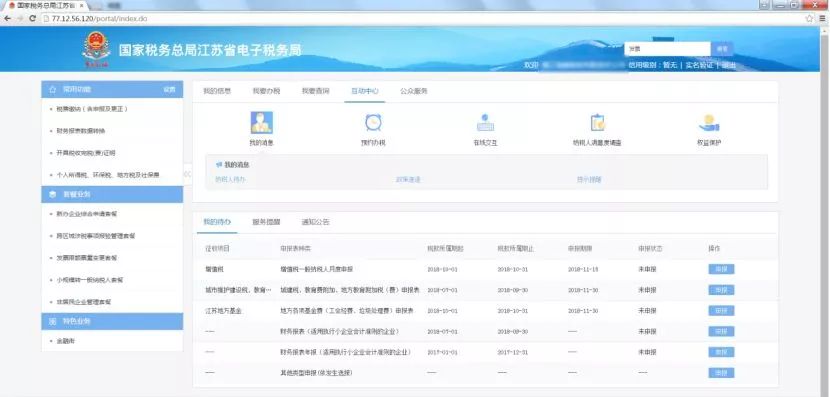Click 地方各项基金费 申报表 cell

click(347, 311)
